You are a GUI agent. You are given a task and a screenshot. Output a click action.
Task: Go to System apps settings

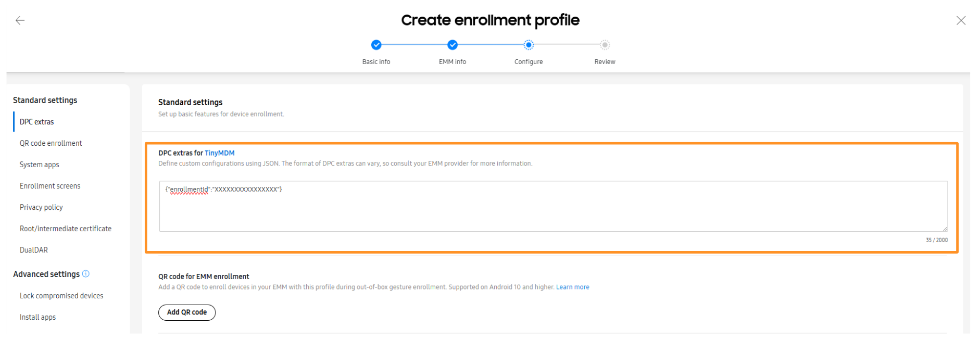tap(40, 165)
